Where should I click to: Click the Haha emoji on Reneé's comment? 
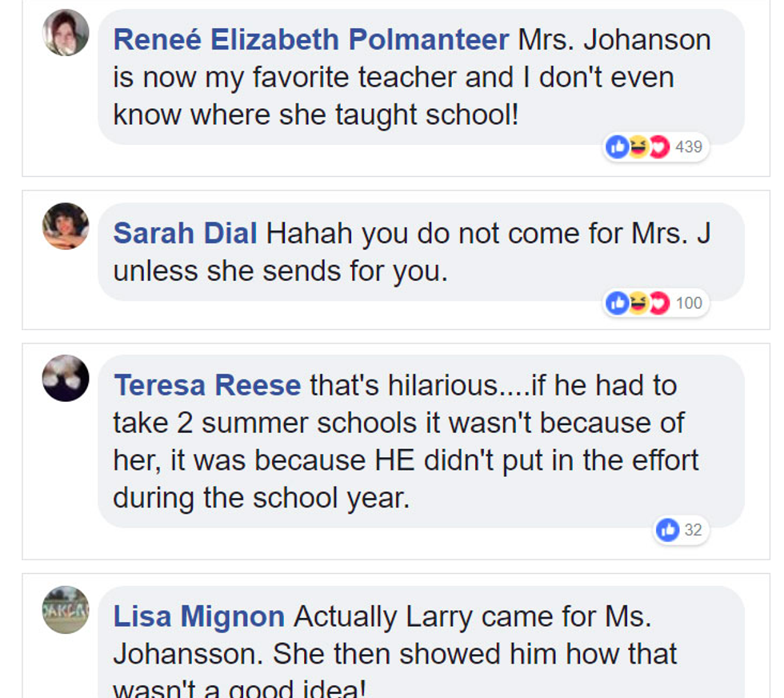[x=638, y=146]
